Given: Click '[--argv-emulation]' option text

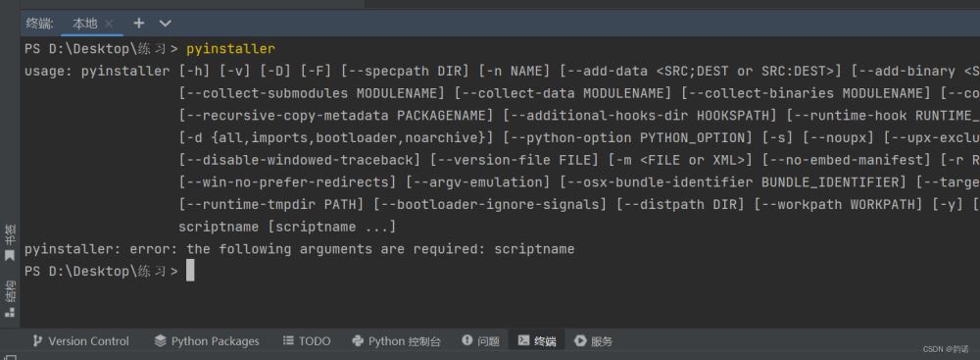Looking at the screenshot, I should (478, 182).
